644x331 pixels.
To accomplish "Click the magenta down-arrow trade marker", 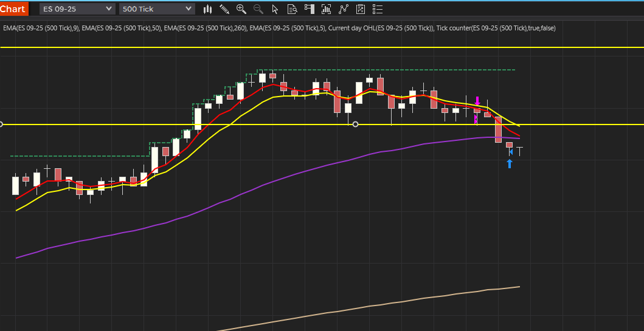I will pos(477,101).
